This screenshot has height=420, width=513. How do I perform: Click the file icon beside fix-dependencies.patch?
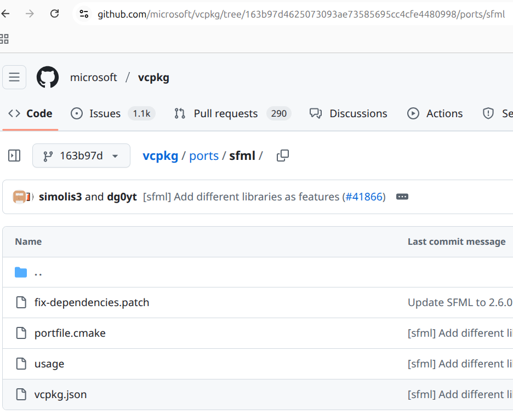click(21, 302)
